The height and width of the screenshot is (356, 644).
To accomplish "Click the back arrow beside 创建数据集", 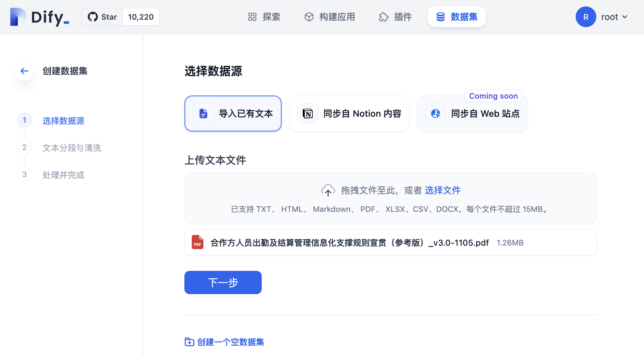I will pos(24,71).
